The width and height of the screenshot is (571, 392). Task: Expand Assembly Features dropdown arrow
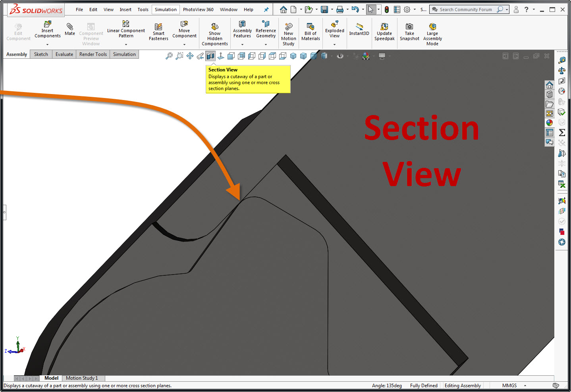pos(242,44)
